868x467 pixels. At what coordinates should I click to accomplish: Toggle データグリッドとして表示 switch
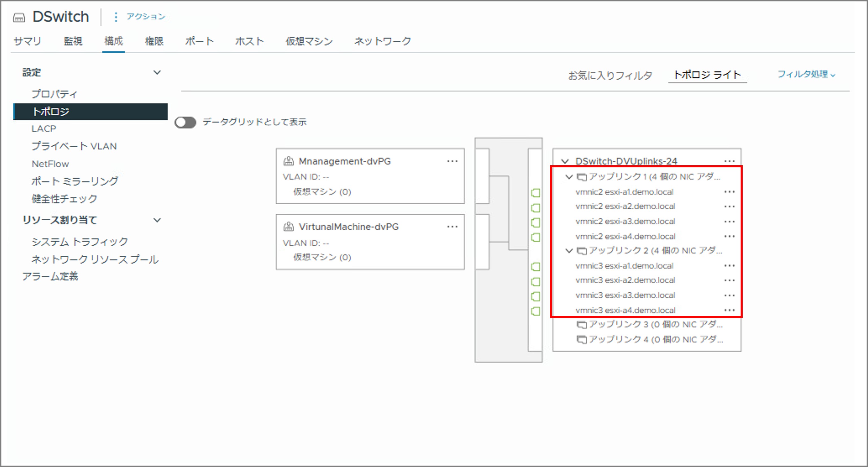click(x=185, y=122)
